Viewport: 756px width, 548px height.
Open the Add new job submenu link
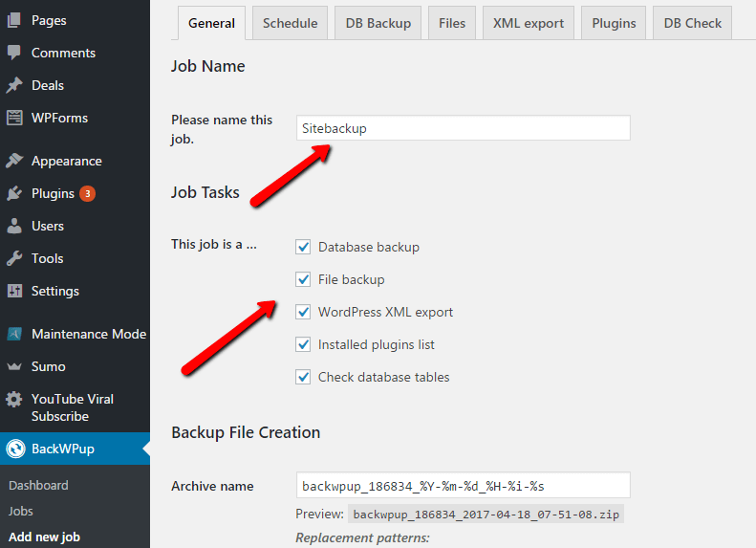pos(44,537)
